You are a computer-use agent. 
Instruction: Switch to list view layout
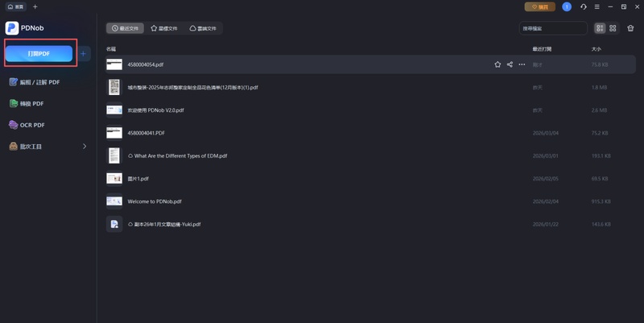click(600, 28)
